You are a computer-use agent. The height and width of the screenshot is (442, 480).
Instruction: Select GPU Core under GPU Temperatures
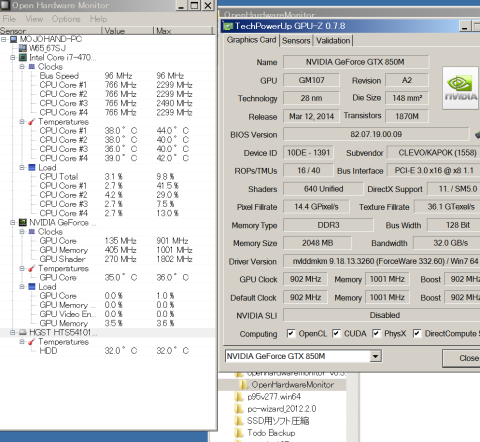tap(107, 277)
